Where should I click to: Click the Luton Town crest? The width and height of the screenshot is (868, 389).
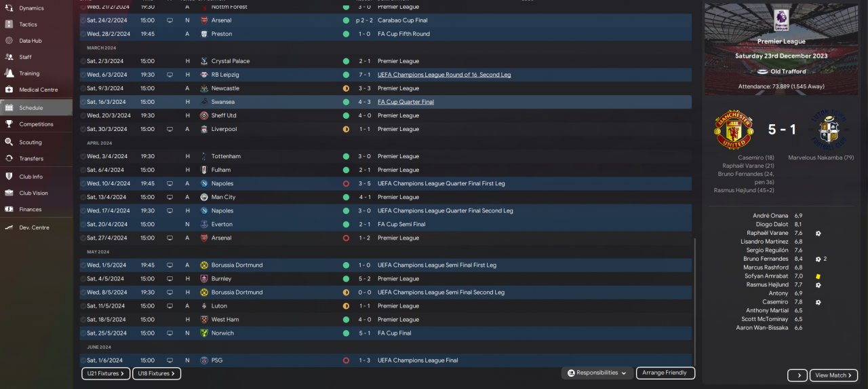(x=828, y=130)
